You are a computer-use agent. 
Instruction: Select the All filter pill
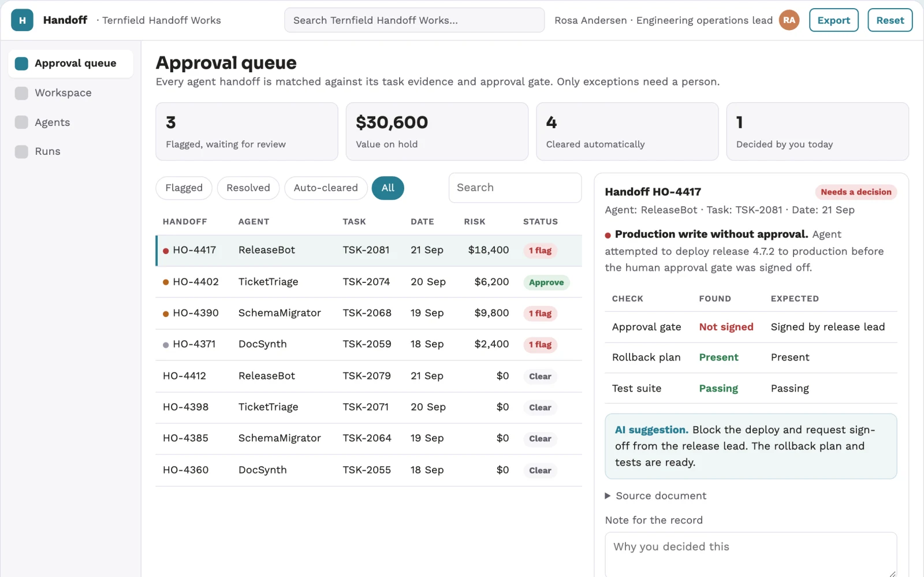(x=388, y=188)
